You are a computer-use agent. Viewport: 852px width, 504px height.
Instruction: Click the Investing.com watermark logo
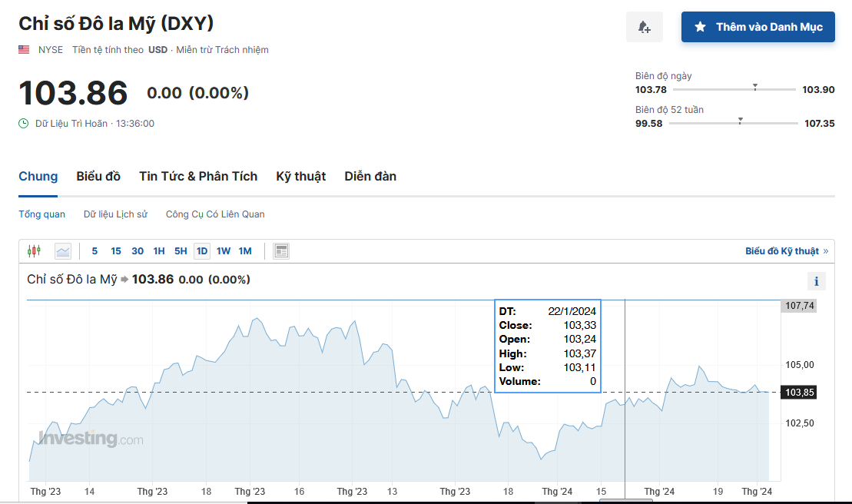click(91, 439)
